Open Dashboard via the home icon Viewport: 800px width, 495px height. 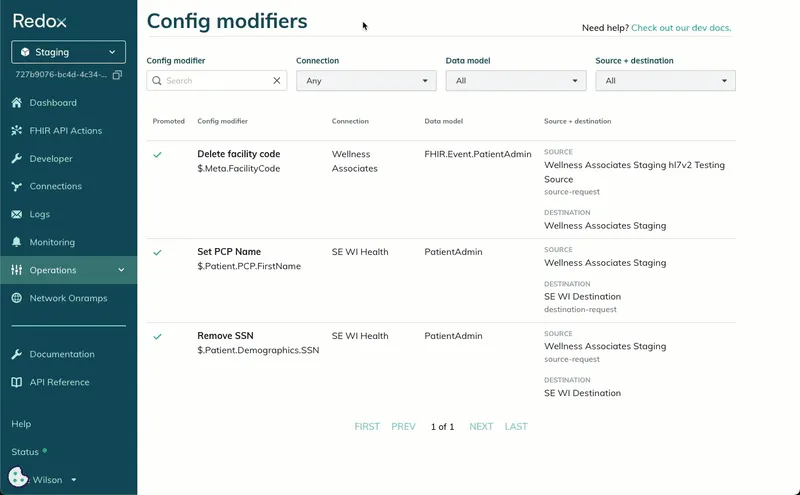(17, 103)
